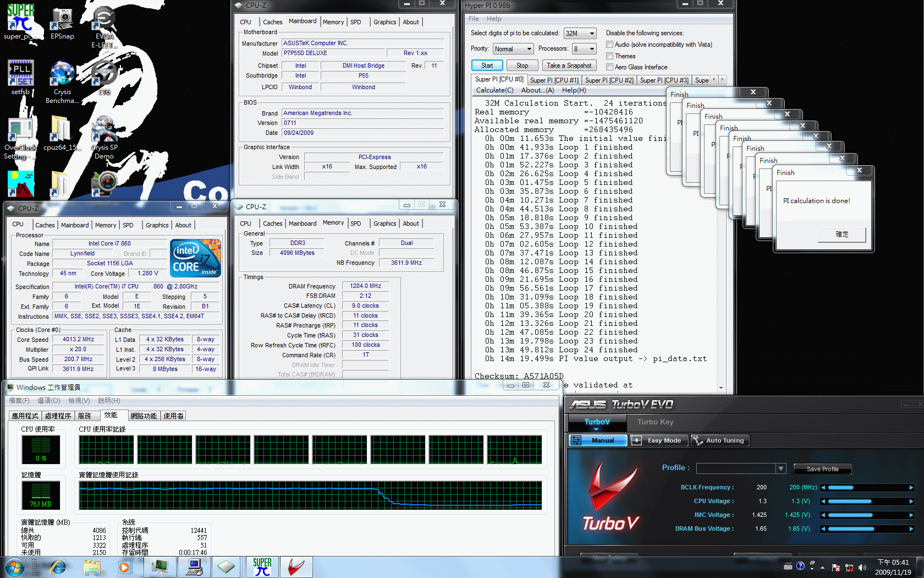Open Action Center flag tray icon
The height and width of the screenshot is (578, 924).
[836, 568]
